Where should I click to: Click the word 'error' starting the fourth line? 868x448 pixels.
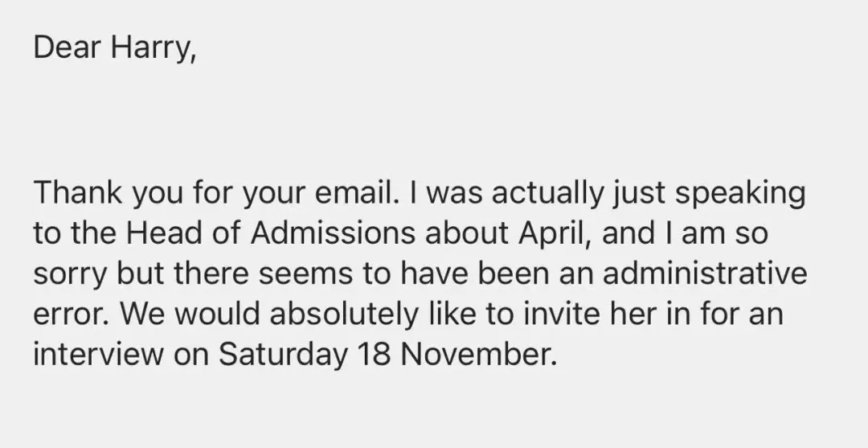68,314
